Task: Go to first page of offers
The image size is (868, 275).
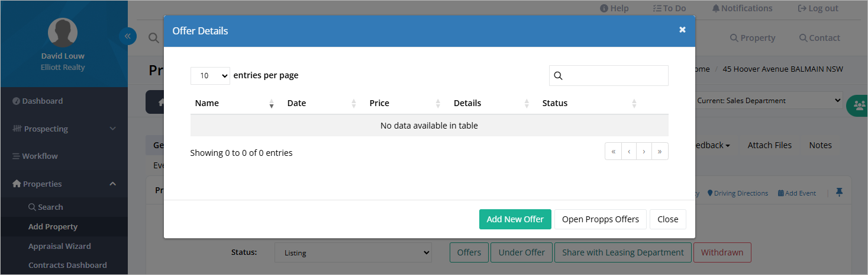Action: pyautogui.click(x=613, y=152)
